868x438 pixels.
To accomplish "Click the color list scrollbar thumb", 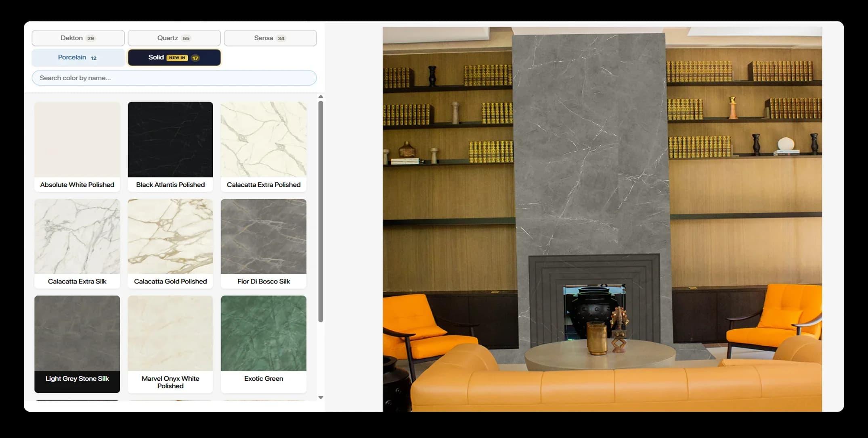I will 321,211.
